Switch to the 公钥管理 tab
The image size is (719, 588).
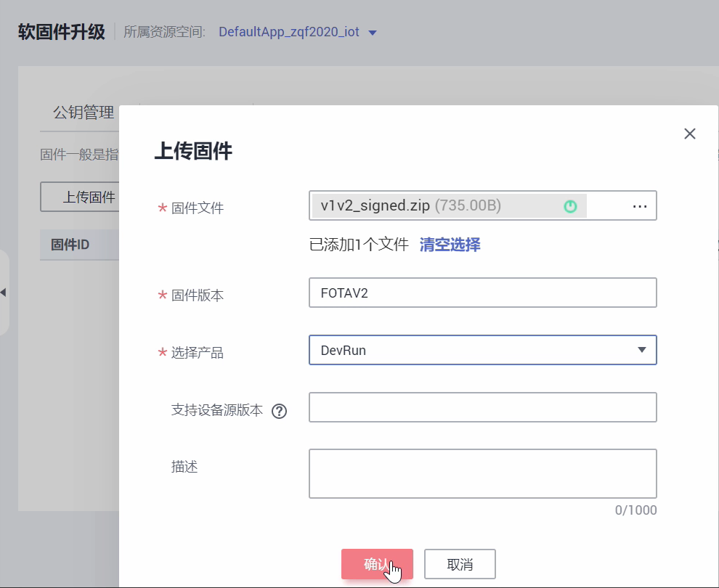point(84,113)
